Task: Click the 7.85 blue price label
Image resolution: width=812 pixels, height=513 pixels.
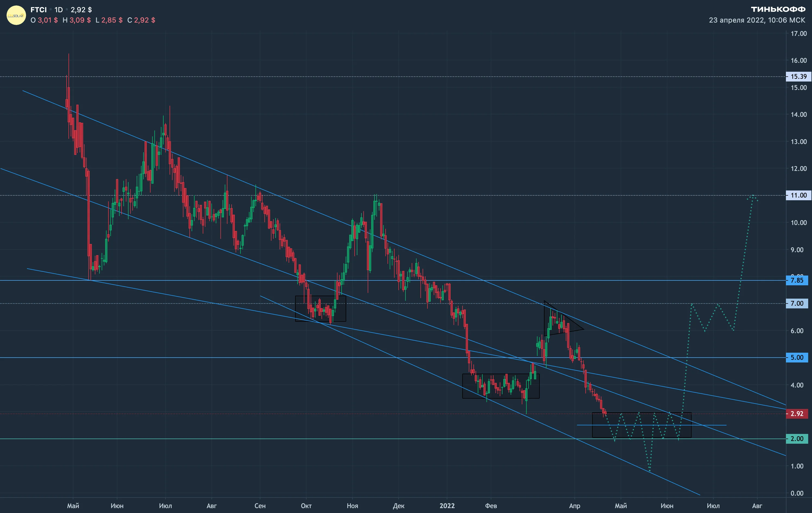Action: point(797,280)
